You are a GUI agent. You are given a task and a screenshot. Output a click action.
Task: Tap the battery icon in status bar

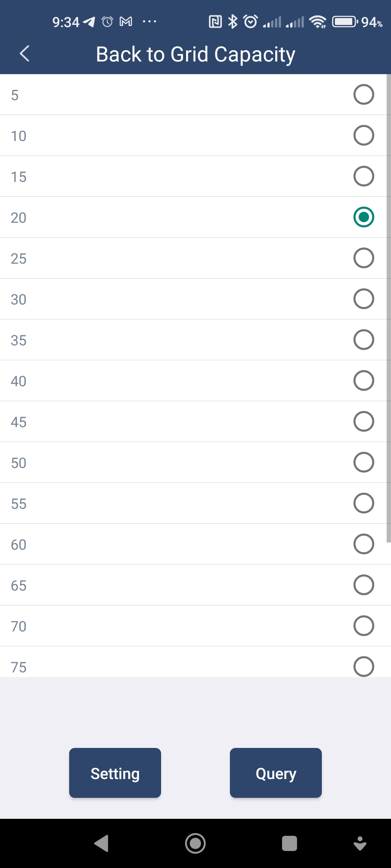pos(345,22)
